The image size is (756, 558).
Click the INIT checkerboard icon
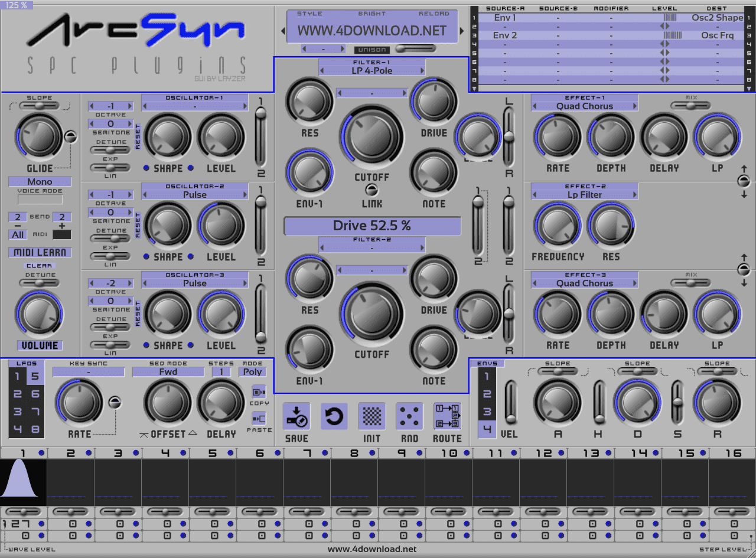[372, 417]
